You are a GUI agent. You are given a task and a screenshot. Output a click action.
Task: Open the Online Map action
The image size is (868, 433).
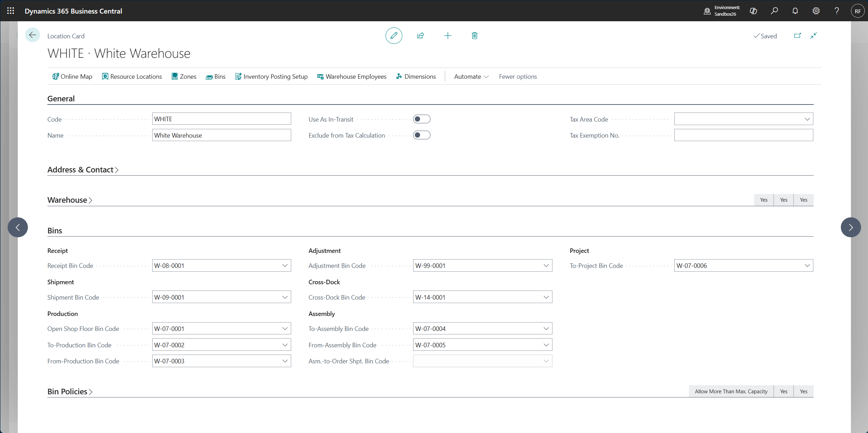click(72, 76)
